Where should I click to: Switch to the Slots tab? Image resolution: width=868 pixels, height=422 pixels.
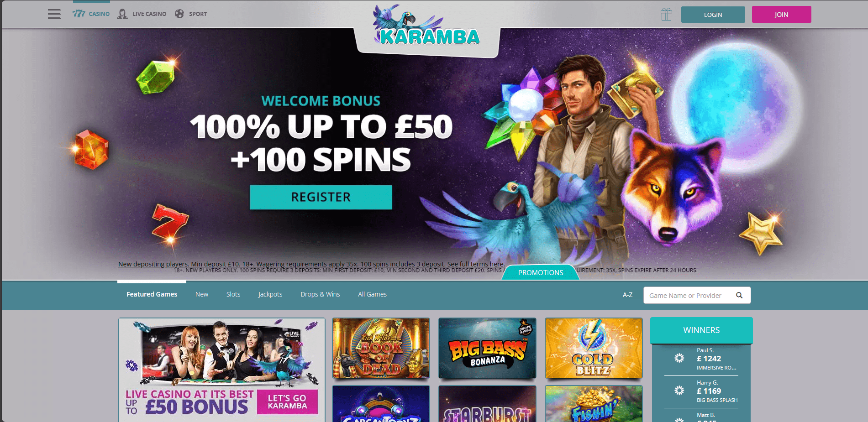[233, 294]
